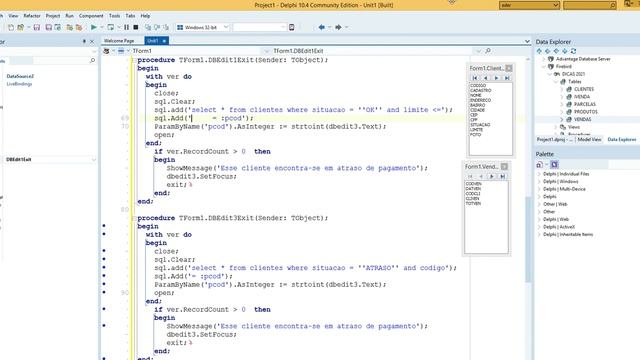Open the DBEdit1Exit dropdown in left panel
The height and width of the screenshot is (360, 640).
(x=94, y=160)
